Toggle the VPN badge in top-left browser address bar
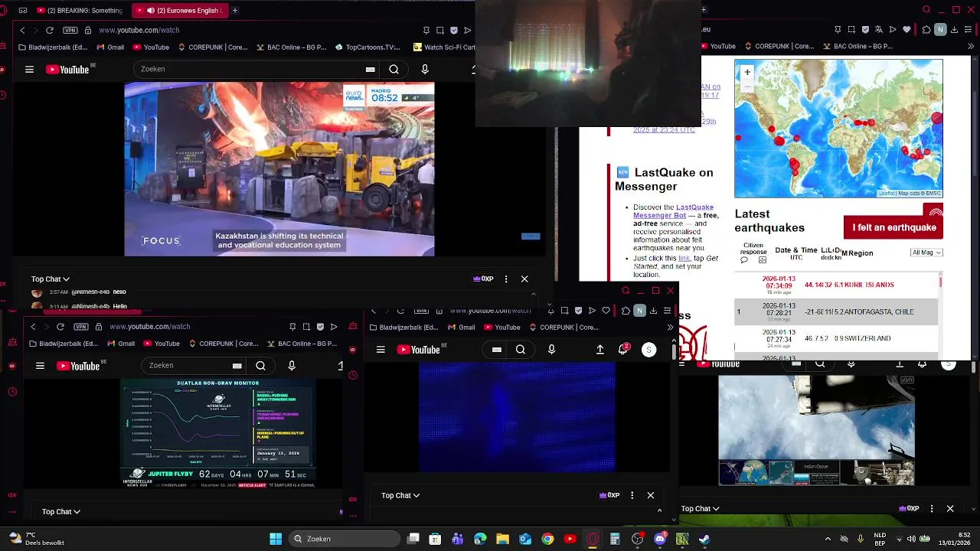The width and height of the screenshot is (980, 551). 70,30
